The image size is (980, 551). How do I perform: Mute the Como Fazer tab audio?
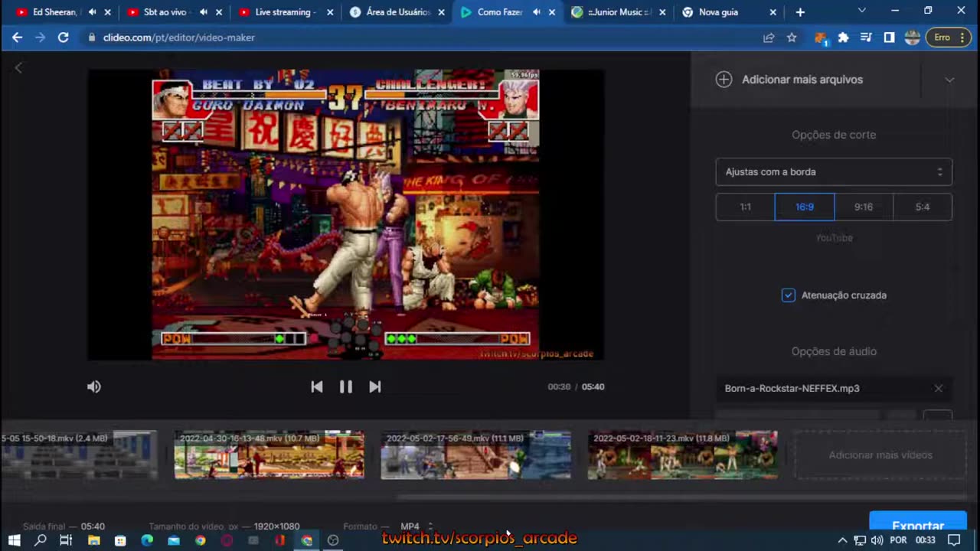click(x=536, y=12)
